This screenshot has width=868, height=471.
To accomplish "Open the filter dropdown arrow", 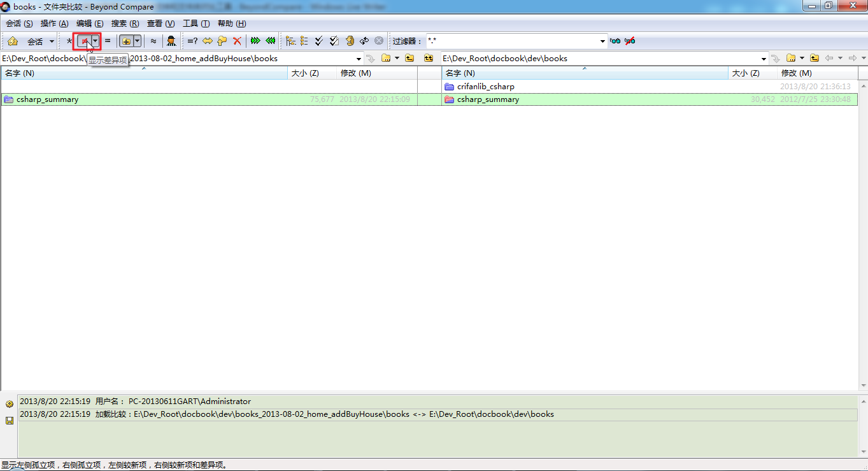I will [603, 41].
